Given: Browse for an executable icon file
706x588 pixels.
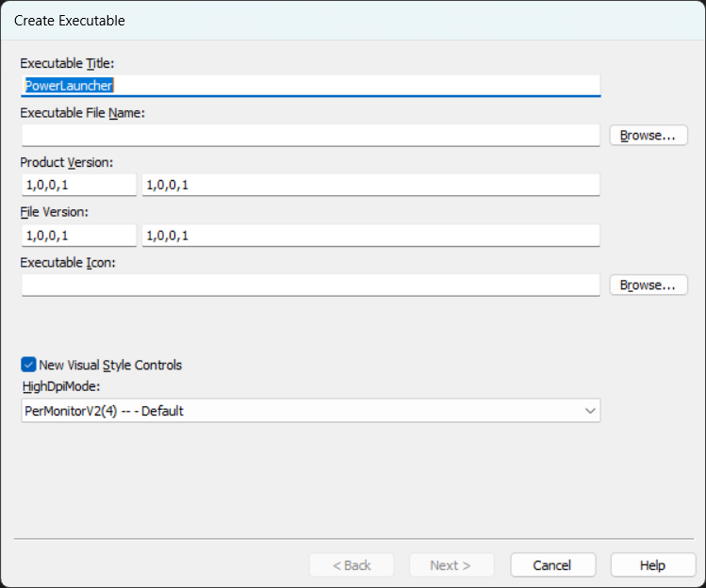Looking at the screenshot, I should tap(648, 285).
